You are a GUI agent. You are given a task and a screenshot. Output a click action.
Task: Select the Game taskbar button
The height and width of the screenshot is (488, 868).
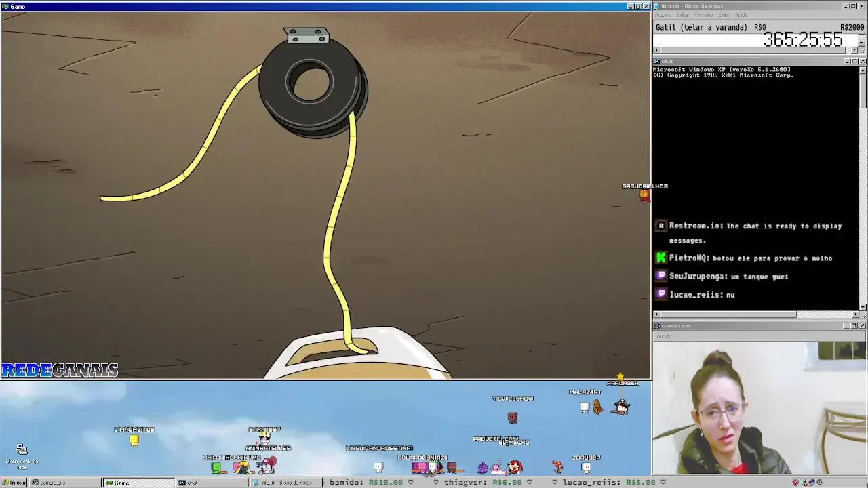point(138,483)
